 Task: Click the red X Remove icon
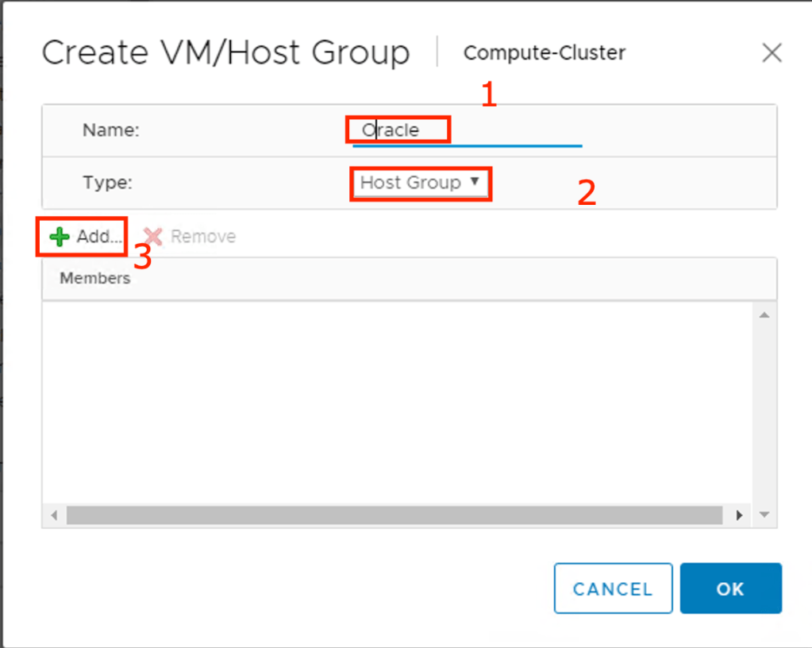click(153, 237)
